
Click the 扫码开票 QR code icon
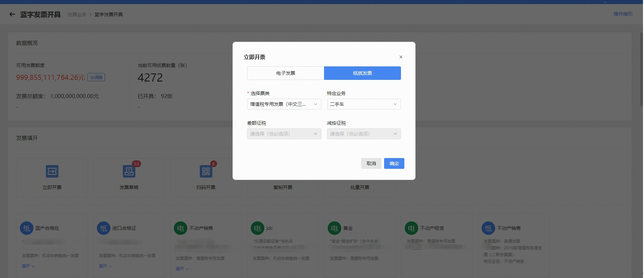[x=206, y=171]
